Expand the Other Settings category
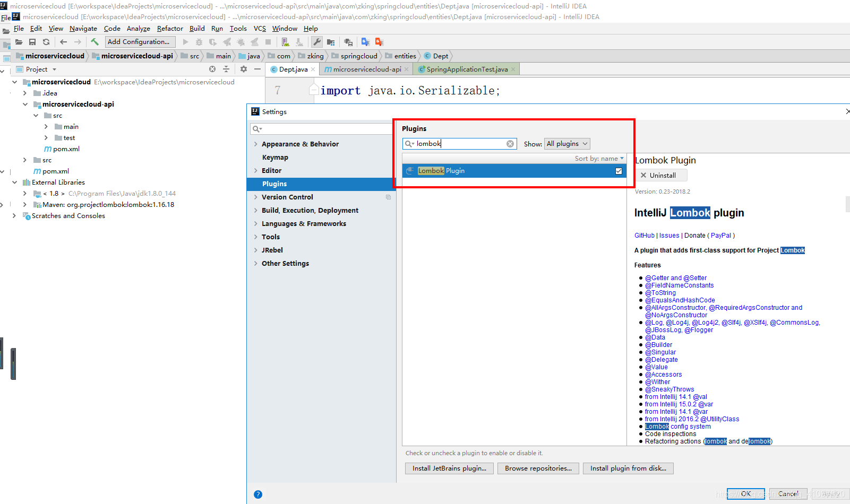The width and height of the screenshot is (850, 504). (256, 264)
